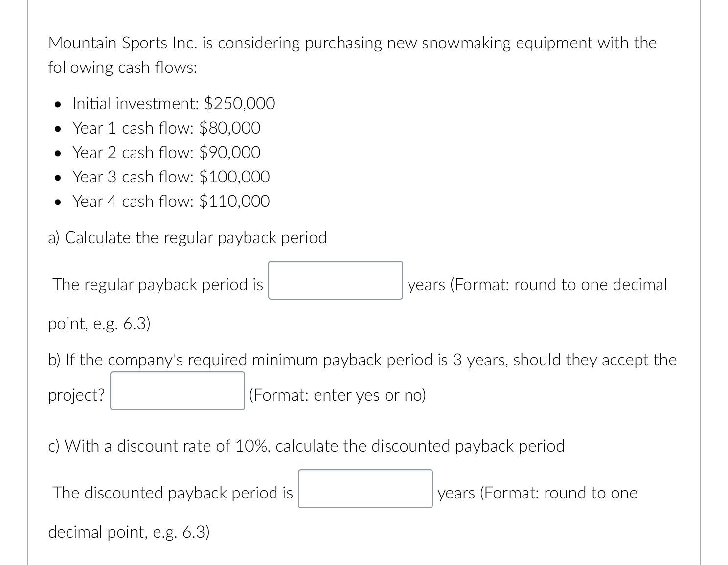Click the text 'The regular payback period is'
This screenshot has height=565, width=728.
coord(158,284)
